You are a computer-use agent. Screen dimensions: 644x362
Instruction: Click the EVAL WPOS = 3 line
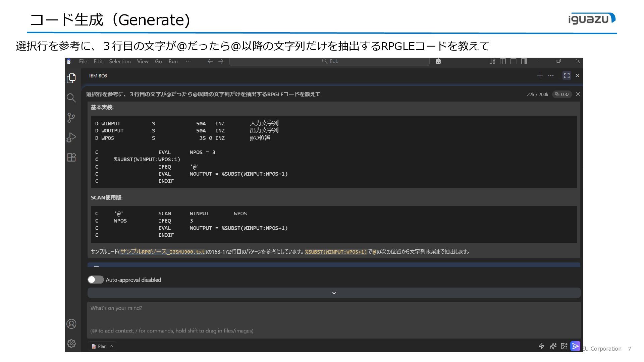click(155, 152)
